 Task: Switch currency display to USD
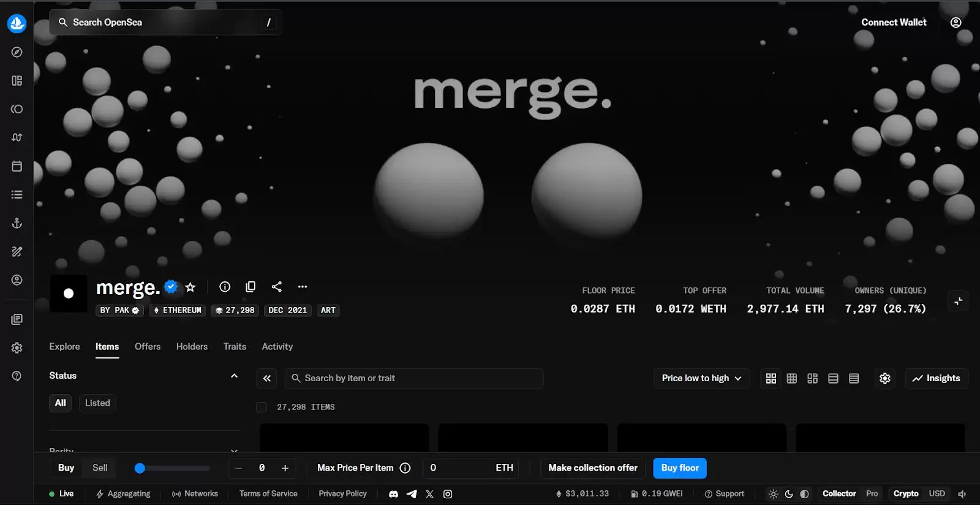coord(937,494)
